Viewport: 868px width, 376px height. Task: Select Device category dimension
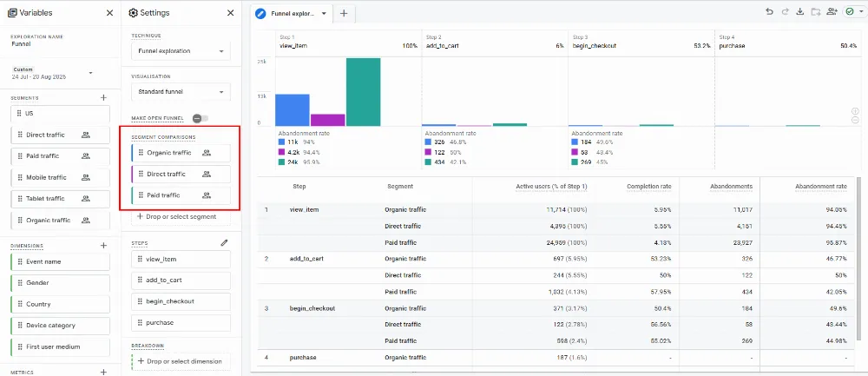[61, 325]
